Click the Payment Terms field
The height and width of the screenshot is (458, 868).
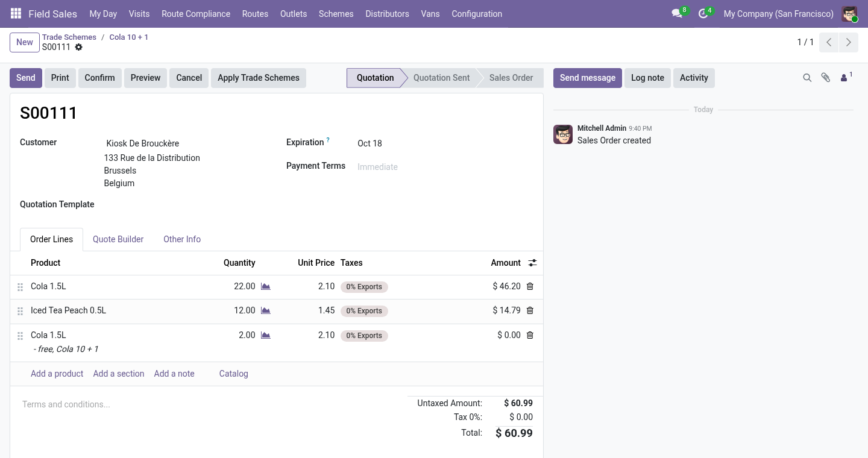444,167
